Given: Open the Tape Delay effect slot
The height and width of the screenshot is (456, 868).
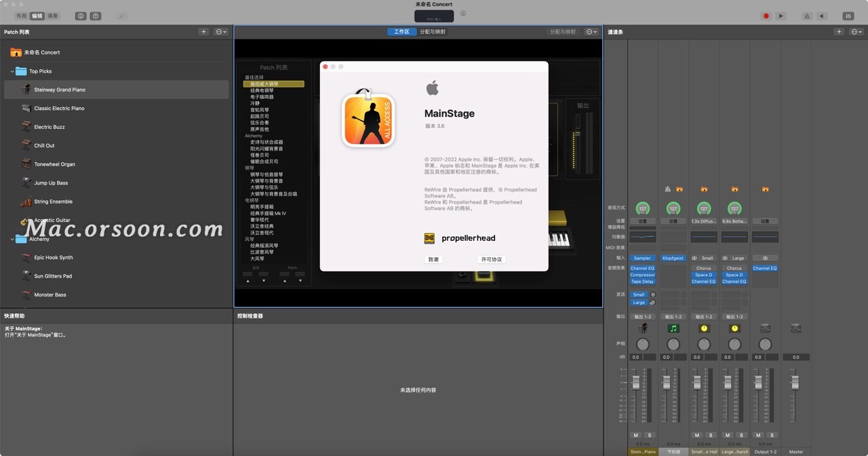Looking at the screenshot, I should [642, 282].
